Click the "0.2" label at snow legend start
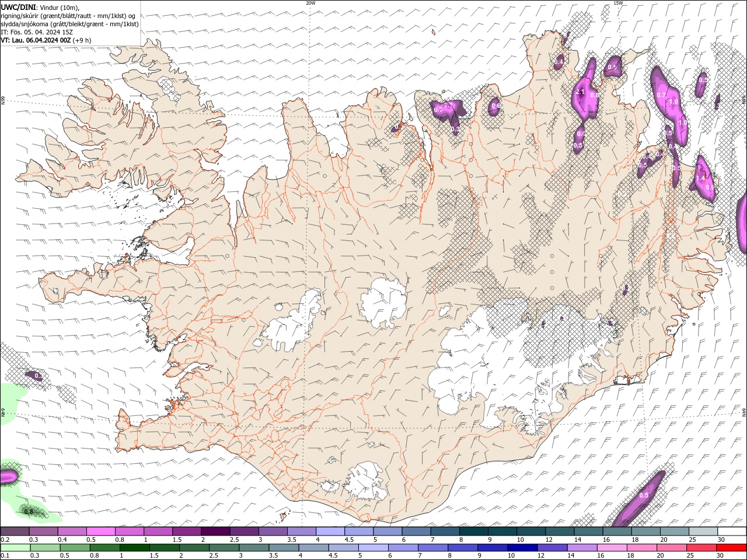747x560 pixels. (x=5, y=540)
